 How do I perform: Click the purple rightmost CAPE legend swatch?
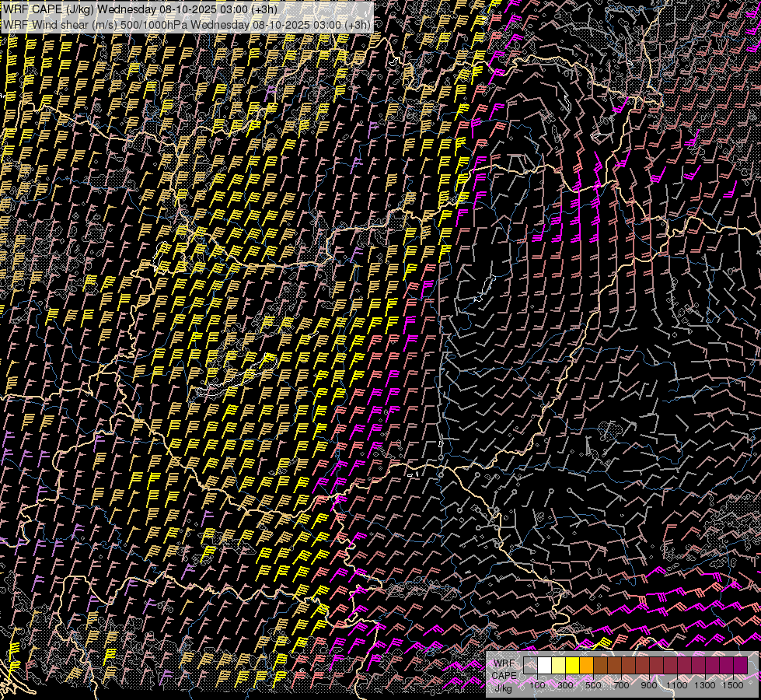point(741,666)
